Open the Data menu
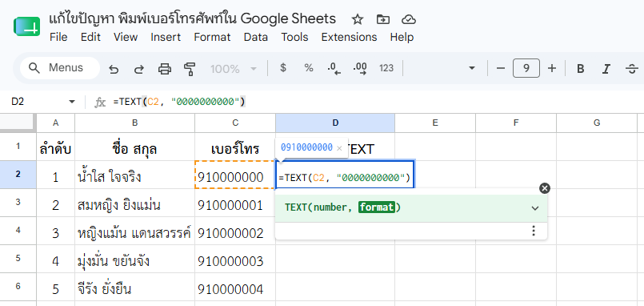Screen dimensions: 644x306 pos(255,37)
